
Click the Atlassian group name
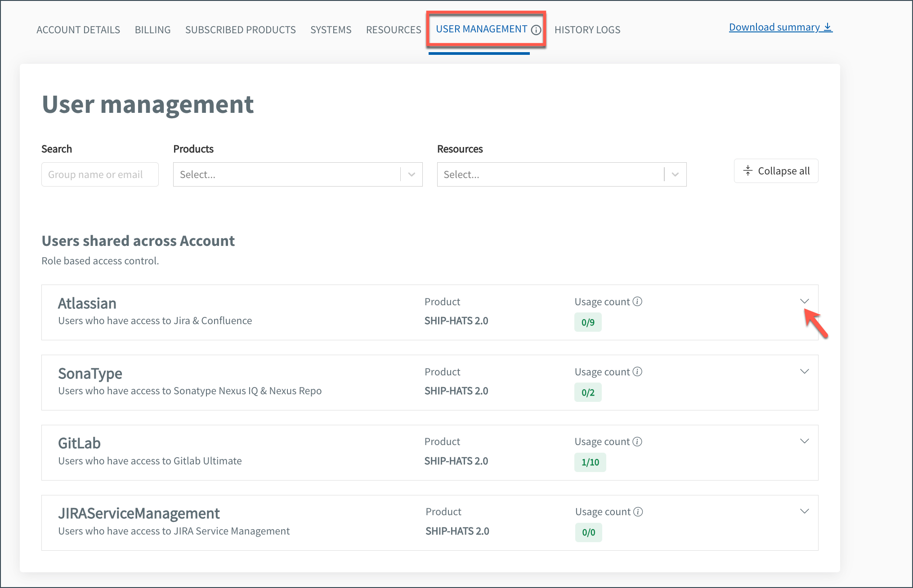coord(87,303)
